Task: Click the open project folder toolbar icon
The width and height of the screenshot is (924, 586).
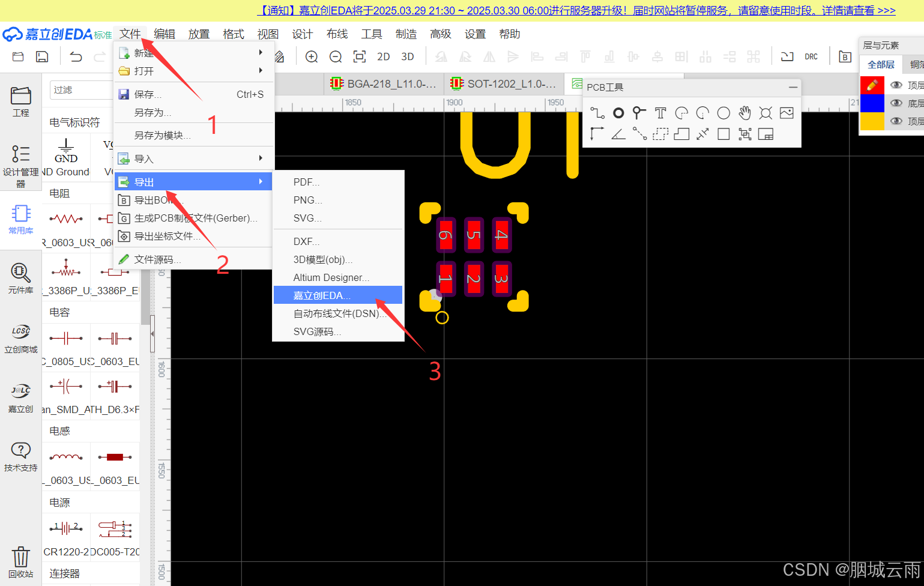Action: [x=18, y=56]
